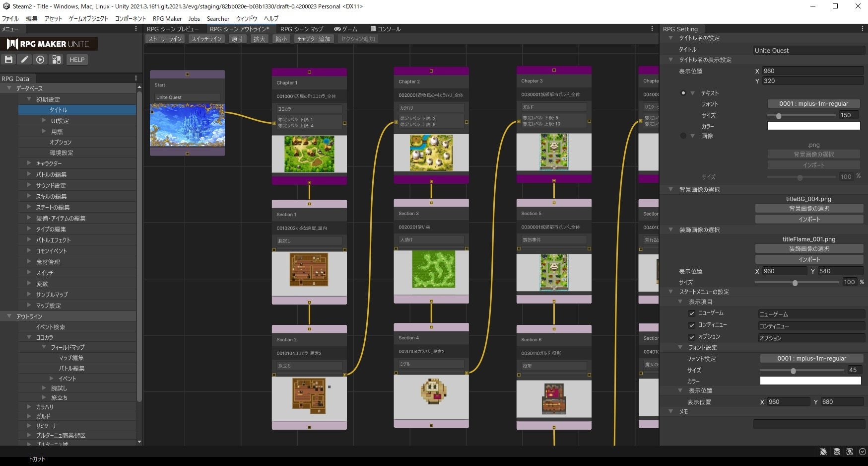The width and height of the screenshot is (868, 466).
Task: Click the puzzle pieces add-on icon
Action: [x=57, y=60]
